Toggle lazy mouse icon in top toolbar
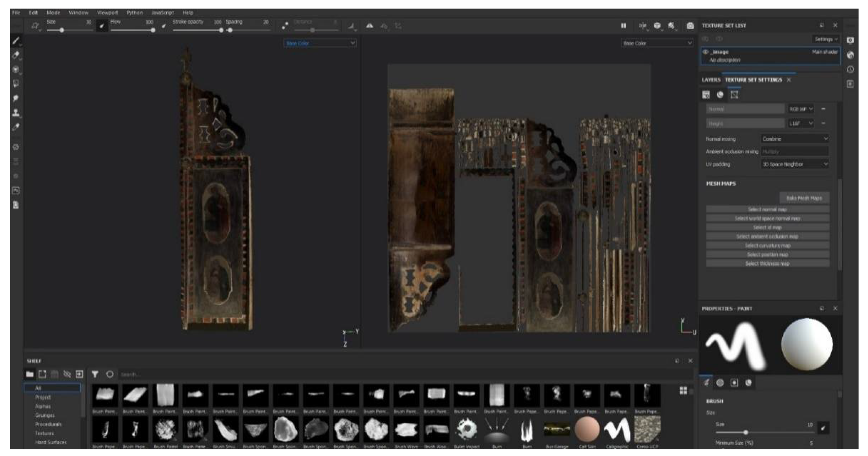 click(x=285, y=26)
